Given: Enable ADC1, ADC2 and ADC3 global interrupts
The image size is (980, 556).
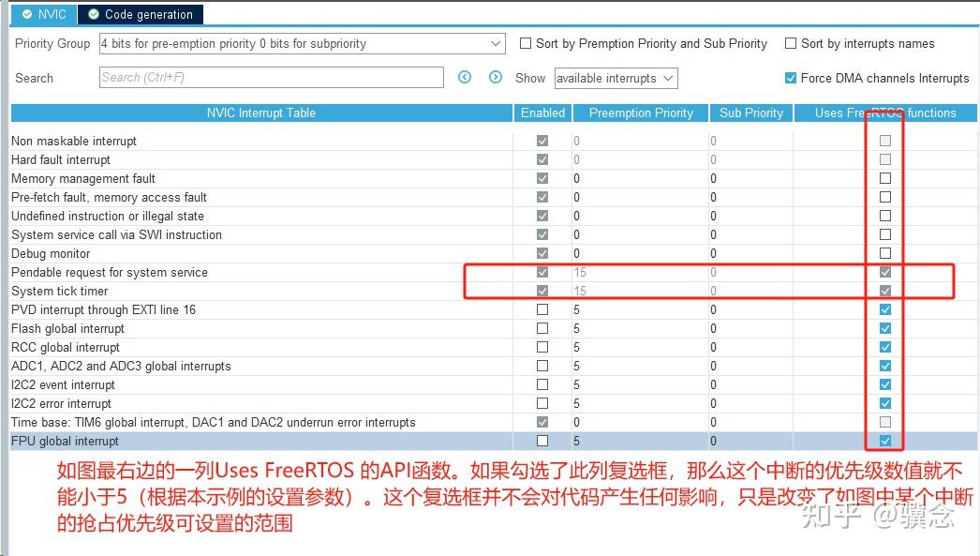Looking at the screenshot, I should (542, 366).
